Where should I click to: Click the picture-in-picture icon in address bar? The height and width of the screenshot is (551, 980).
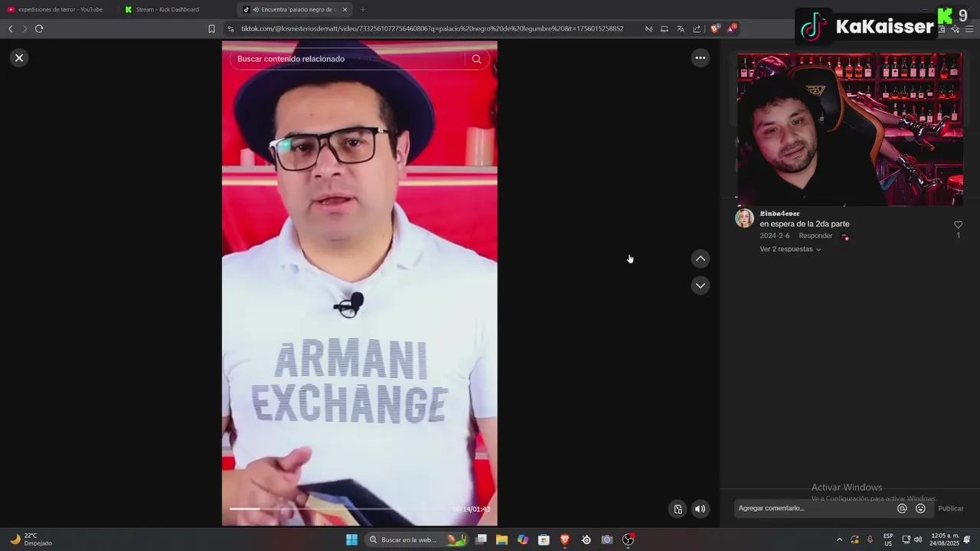point(664,28)
